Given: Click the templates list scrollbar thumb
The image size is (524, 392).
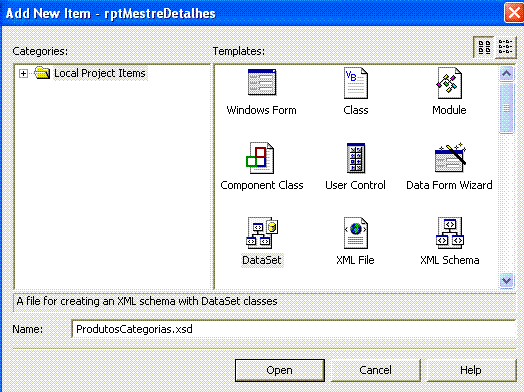Looking at the screenshot, I should point(506,108).
